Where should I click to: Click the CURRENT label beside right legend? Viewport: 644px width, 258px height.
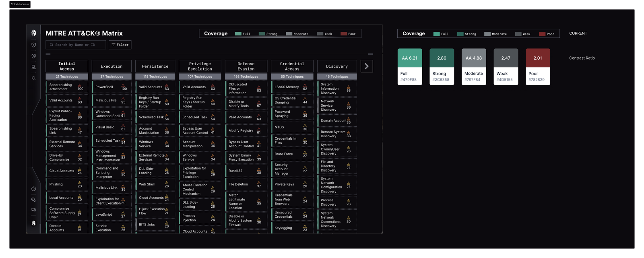(x=578, y=33)
